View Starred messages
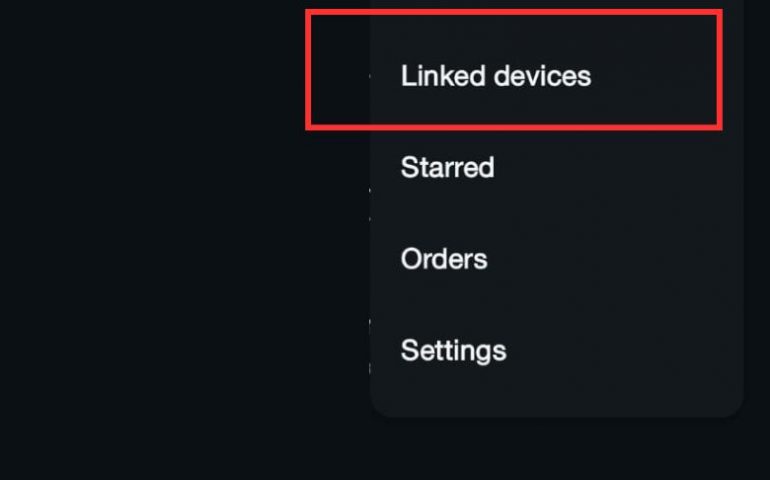Screen dimensions: 770x480 tap(447, 167)
